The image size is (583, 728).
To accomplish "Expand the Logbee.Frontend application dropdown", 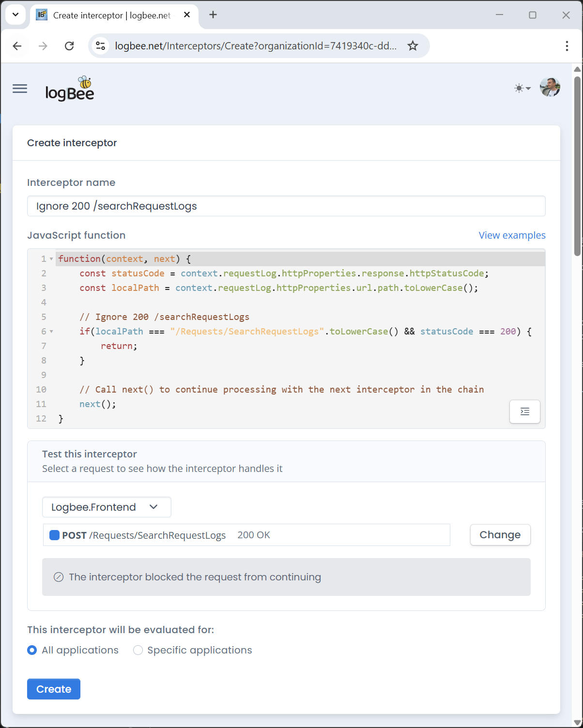I will [x=107, y=507].
